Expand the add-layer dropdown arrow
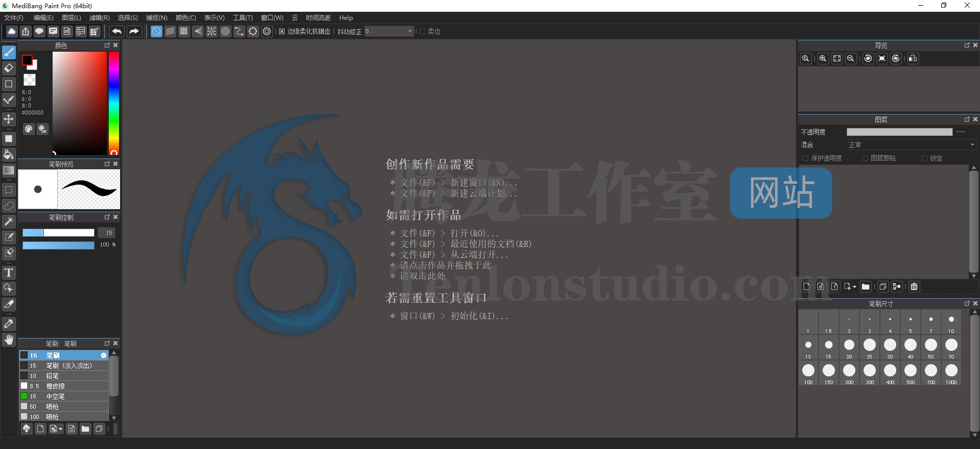980x449 pixels. point(854,287)
